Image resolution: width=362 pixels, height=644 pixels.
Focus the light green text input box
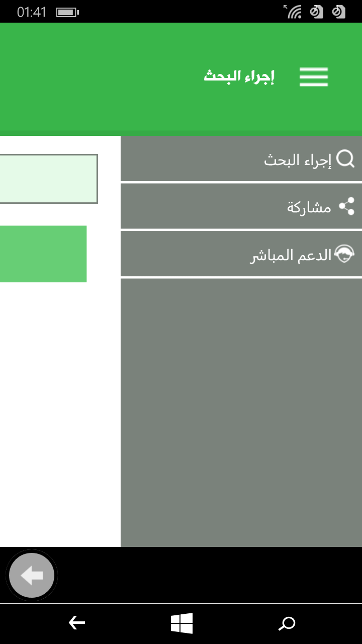point(49,179)
